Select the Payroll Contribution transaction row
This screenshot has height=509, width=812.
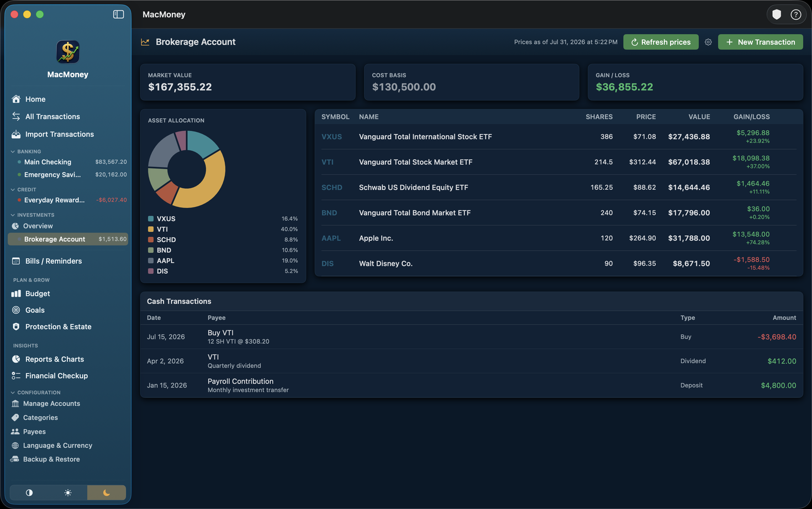point(471,385)
